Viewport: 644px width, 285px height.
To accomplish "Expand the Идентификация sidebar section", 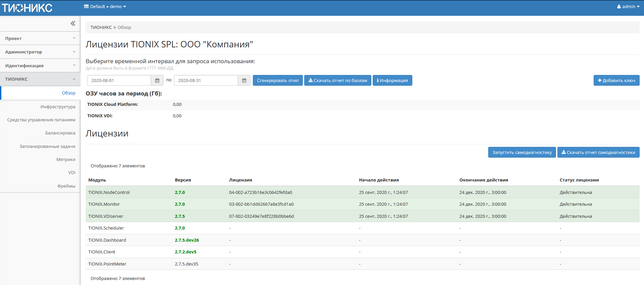I will click(x=40, y=66).
